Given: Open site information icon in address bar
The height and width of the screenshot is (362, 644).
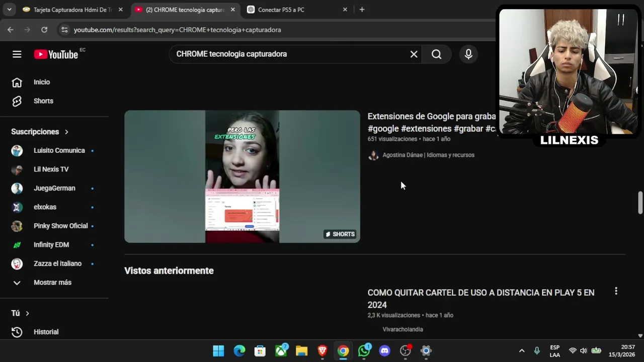Looking at the screenshot, I should tap(64, 30).
